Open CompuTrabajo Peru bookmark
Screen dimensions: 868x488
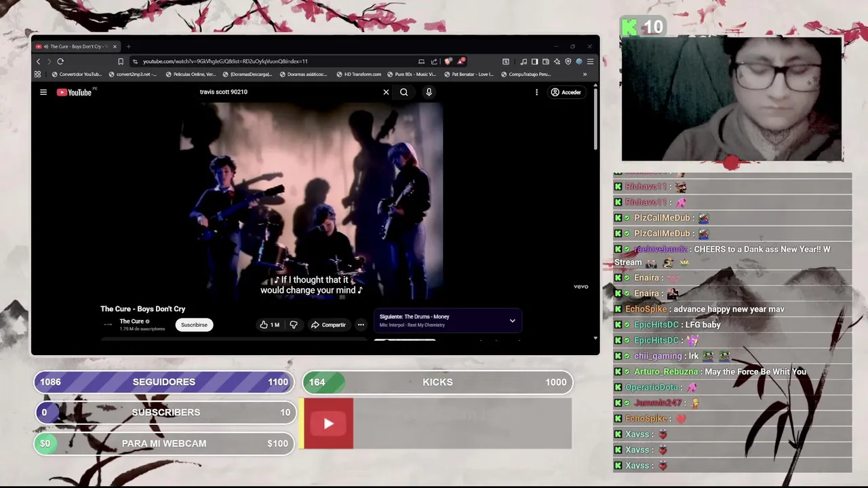point(526,75)
